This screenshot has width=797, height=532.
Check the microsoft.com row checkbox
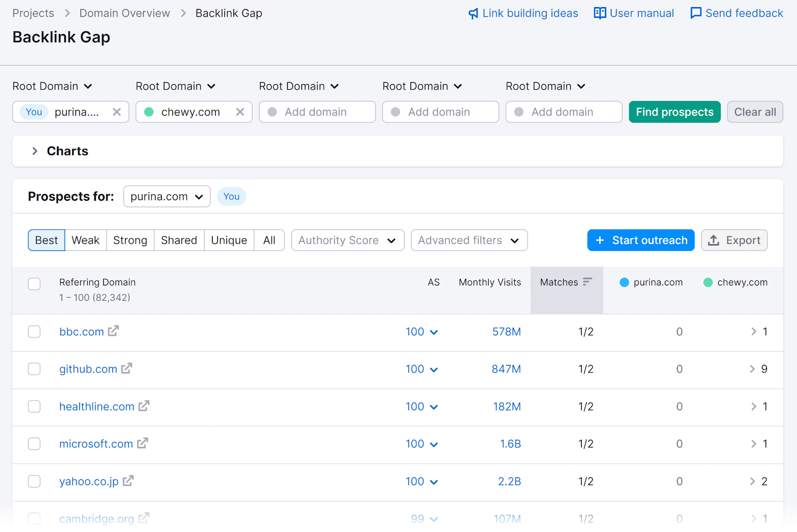34,444
